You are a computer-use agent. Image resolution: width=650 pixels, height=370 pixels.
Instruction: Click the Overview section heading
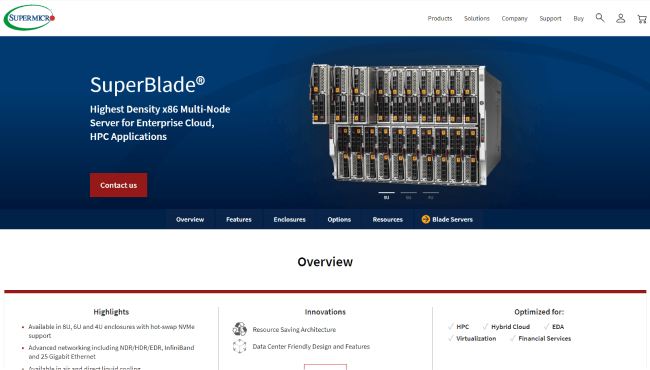click(325, 262)
